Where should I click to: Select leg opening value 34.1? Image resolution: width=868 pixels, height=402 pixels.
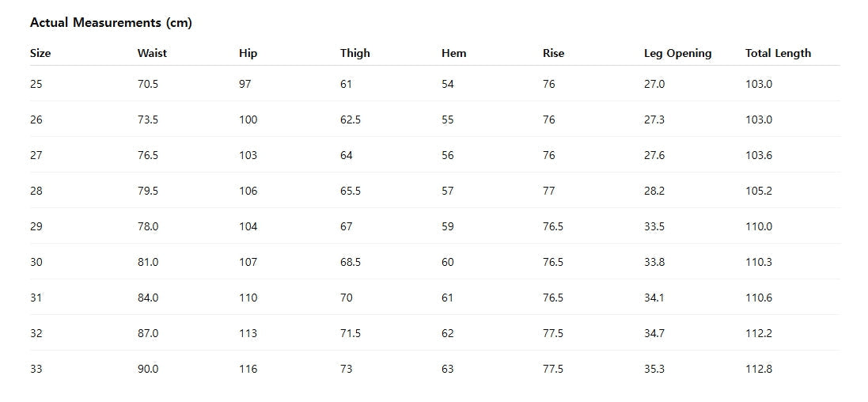(654, 298)
